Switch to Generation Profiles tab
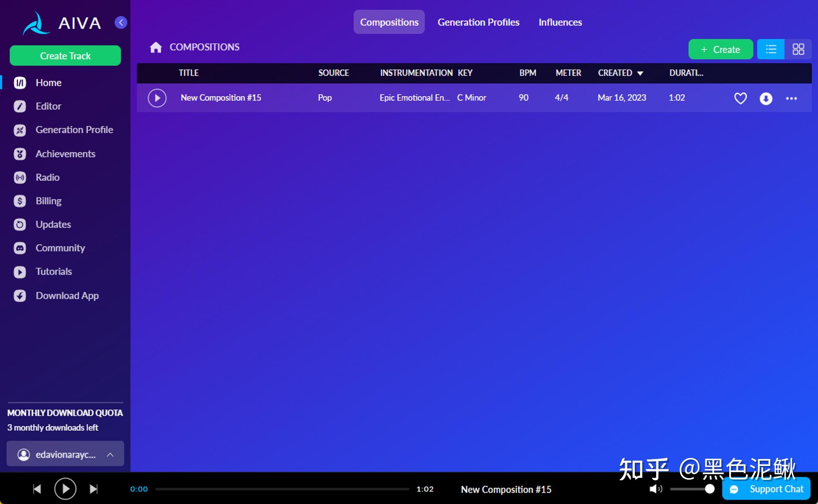This screenshot has height=504, width=818. (x=478, y=22)
